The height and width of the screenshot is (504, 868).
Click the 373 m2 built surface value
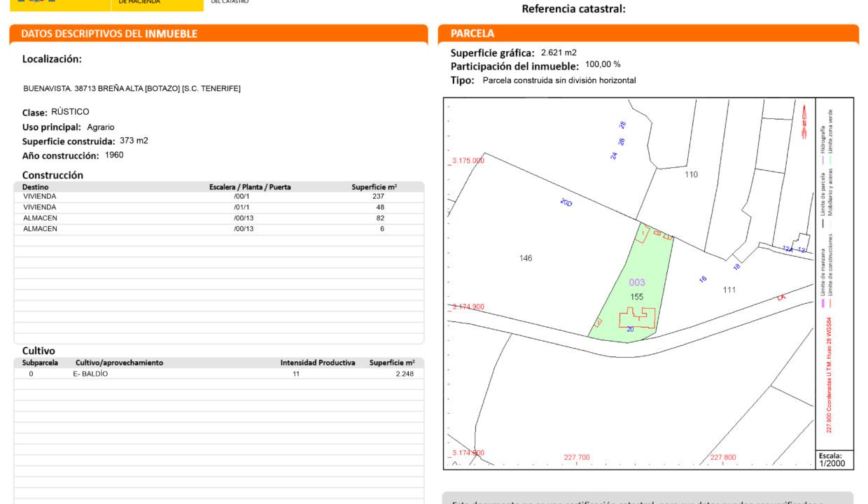134,141
